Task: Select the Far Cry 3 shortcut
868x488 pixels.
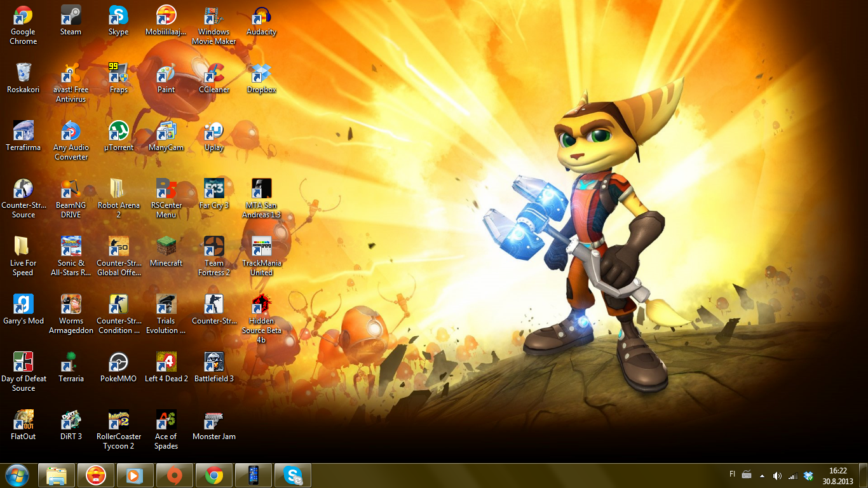Action: (214, 194)
